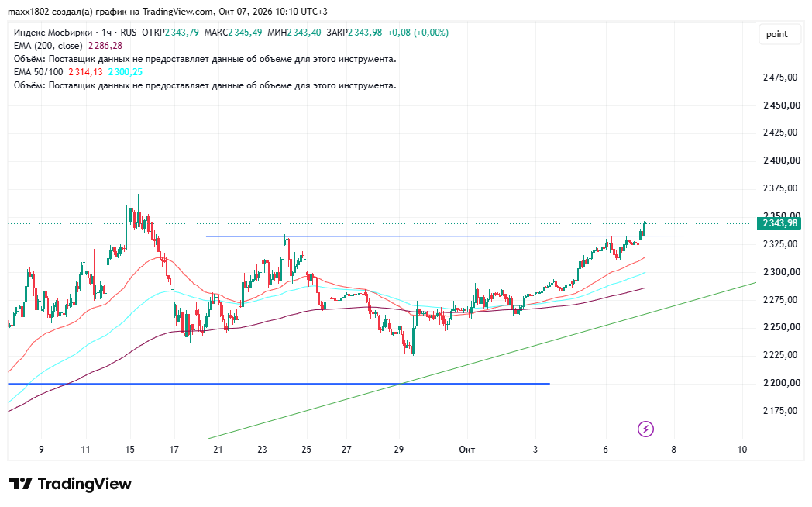
Task: Click the 2 225,00 price axis label
Action: click(x=780, y=355)
